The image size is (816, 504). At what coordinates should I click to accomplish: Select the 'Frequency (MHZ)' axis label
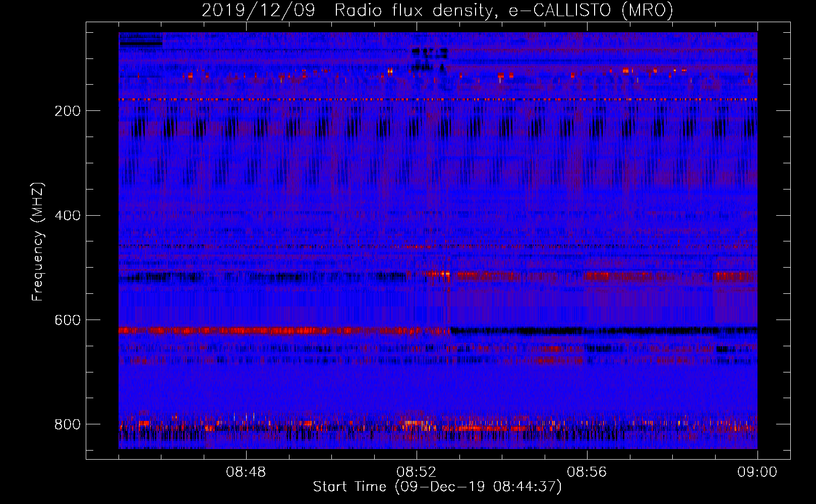(38, 241)
